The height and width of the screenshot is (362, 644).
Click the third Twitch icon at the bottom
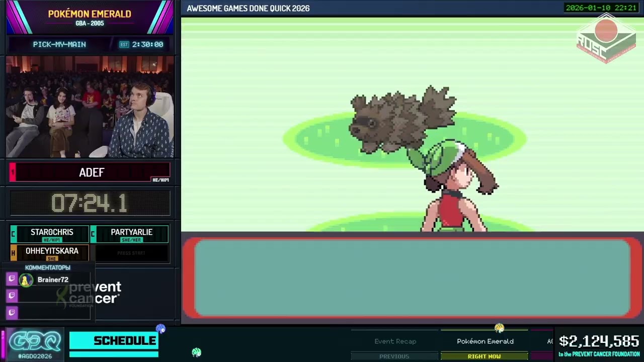coord(12,312)
